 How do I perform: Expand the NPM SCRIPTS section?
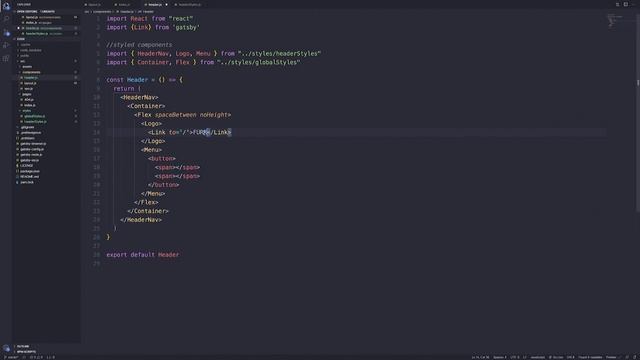click(26, 351)
